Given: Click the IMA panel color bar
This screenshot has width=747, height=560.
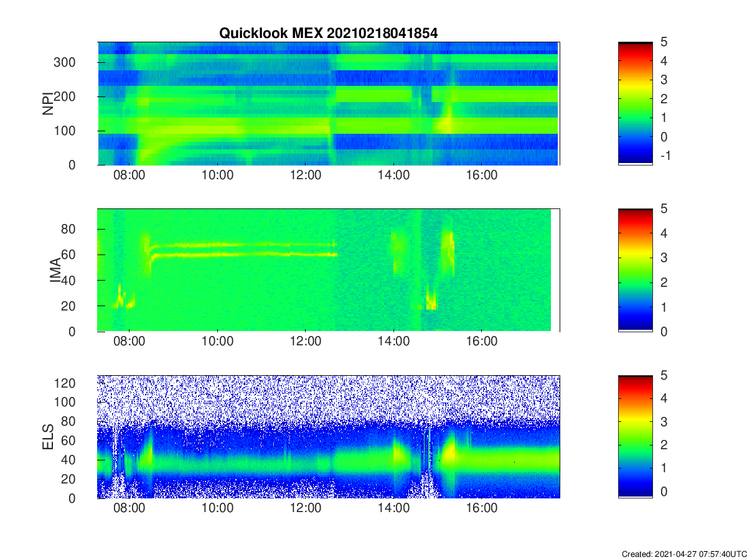Looking at the screenshot, I should pos(636,270).
